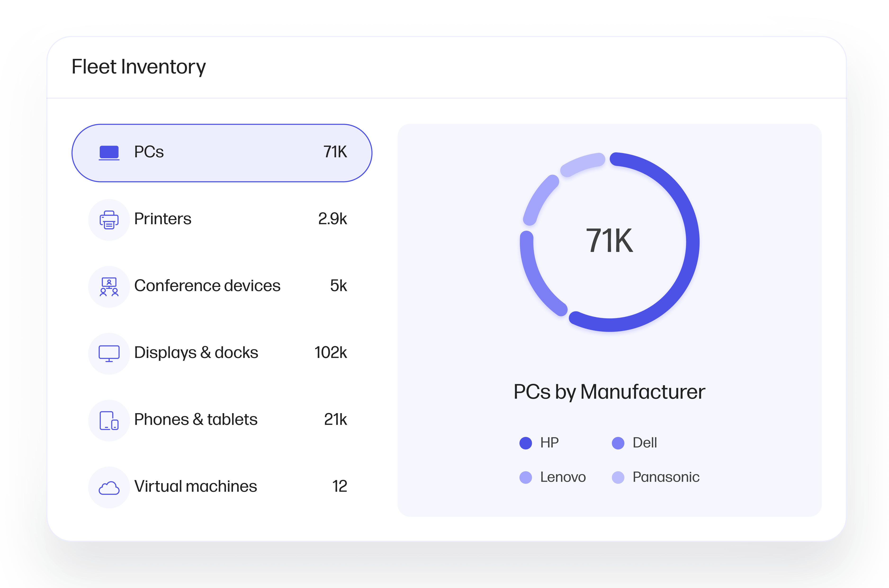Click the Dell legend label

pyautogui.click(x=645, y=443)
